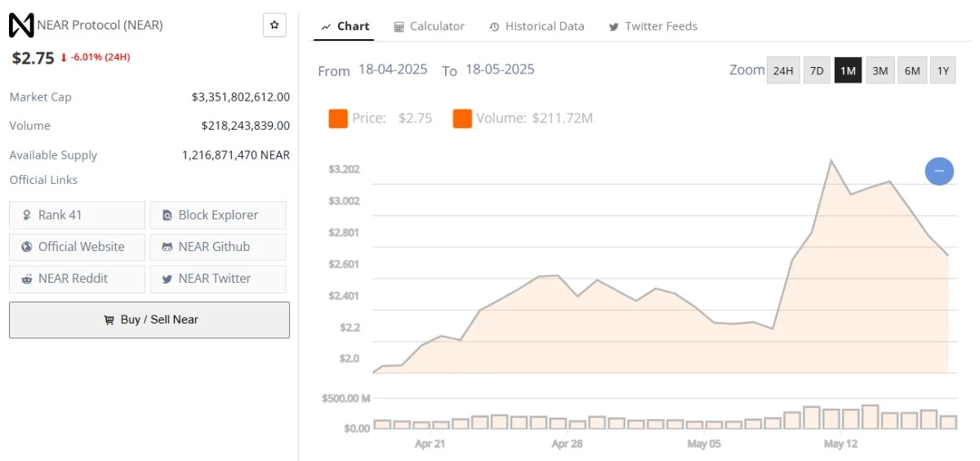This screenshot has width=980, height=461.
Task: Select the 24H zoom range
Action: (x=782, y=70)
